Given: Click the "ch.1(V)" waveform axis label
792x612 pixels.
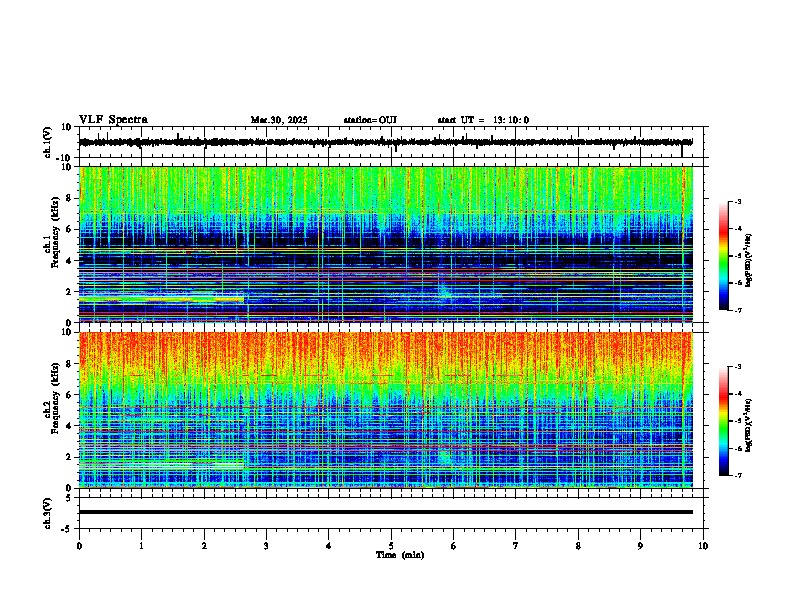Looking at the screenshot, I should (x=48, y=142).
